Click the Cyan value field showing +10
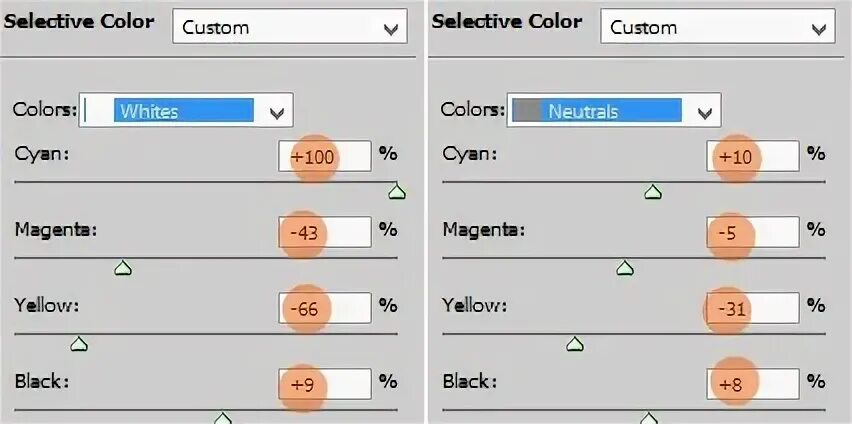This screenshot has width=852, height=424. tap(753, 157)
